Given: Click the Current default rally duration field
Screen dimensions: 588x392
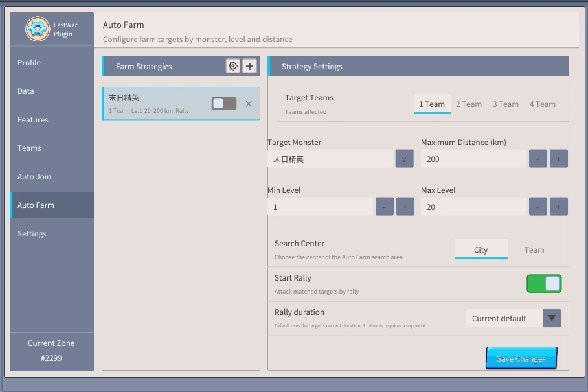Looking at the screenshot, I should click(504, 318).
